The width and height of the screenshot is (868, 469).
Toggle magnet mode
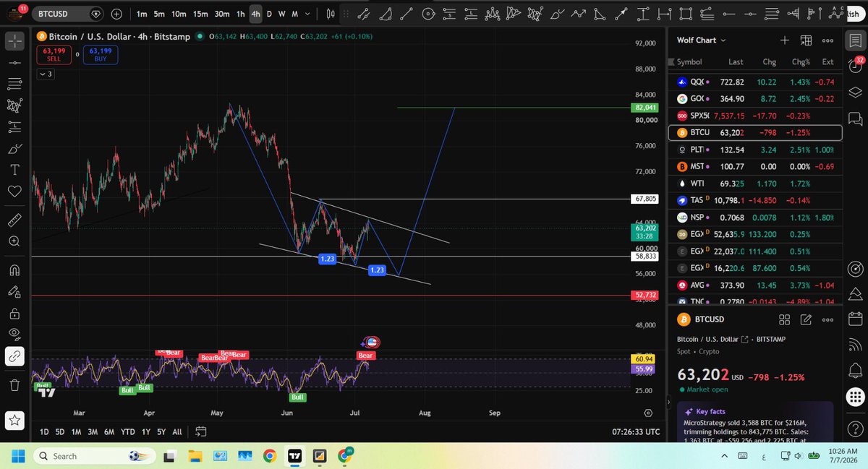pyautogui.click(x=14, y=270)
